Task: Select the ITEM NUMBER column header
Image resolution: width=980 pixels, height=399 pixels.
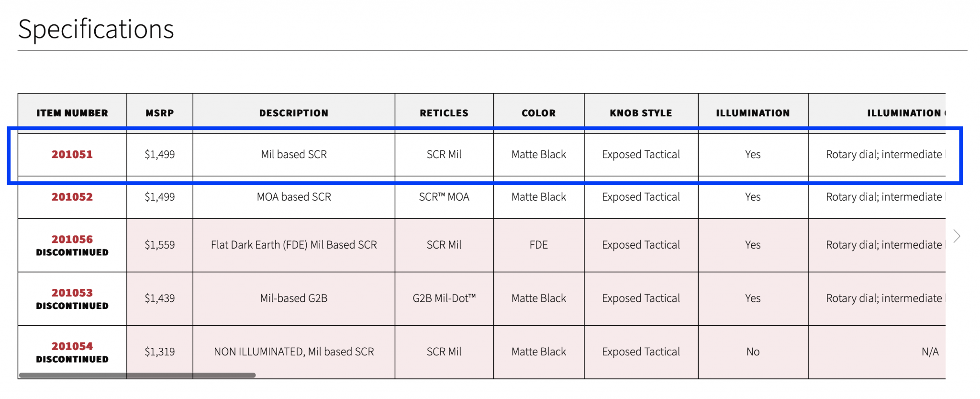Action: (x=72, y=113)
